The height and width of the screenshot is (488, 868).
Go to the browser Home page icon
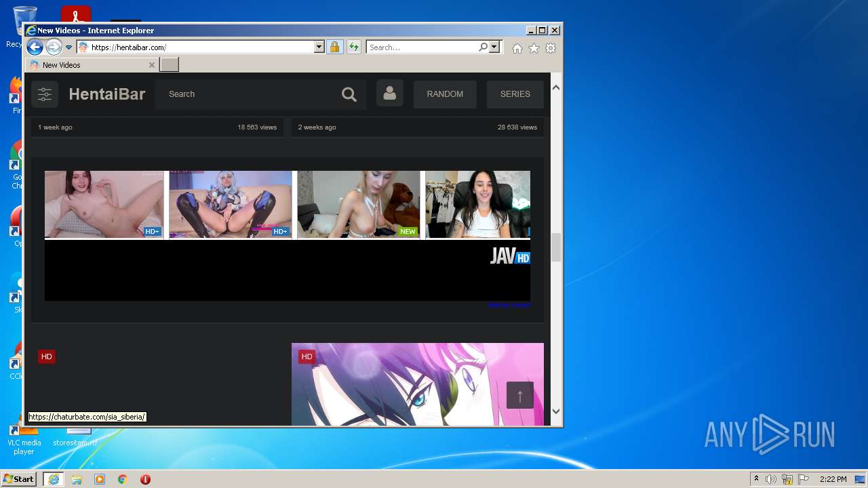pyautogui.click(x=517, y=48)
